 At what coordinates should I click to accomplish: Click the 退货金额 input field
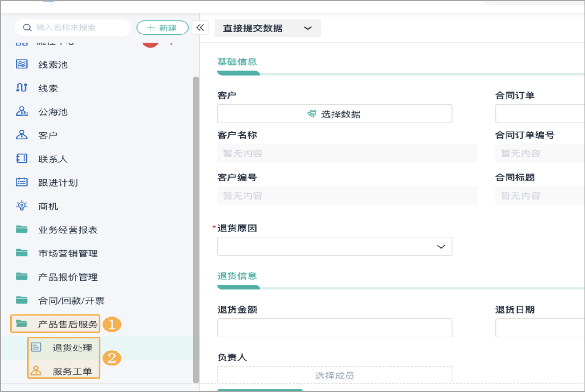pos(334,328)
